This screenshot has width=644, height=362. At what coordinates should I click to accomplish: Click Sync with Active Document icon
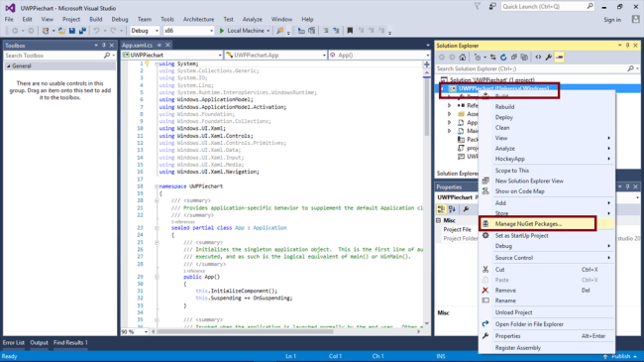[x=492, y=58]
